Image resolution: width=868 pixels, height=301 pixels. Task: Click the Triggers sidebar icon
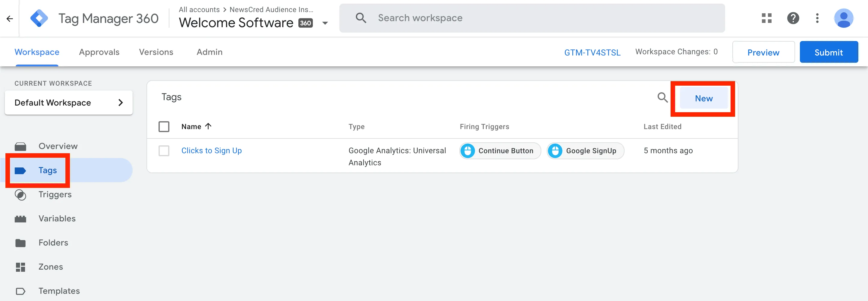point(20,195)
